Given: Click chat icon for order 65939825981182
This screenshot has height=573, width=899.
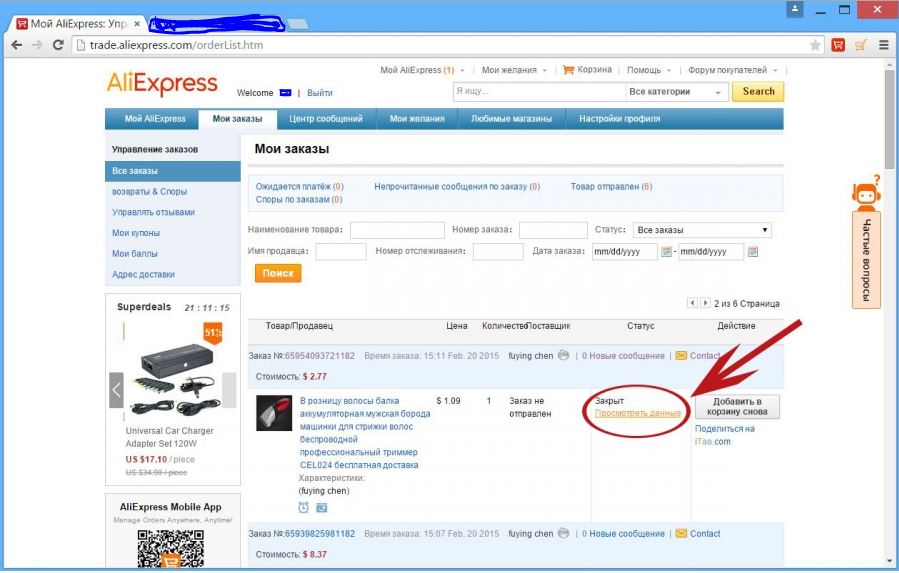Looking at the screenshot, I should [x=564, y=533].
